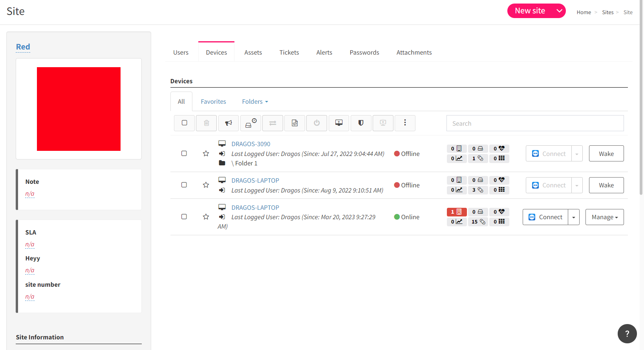Wake the DRAGOS-3090 device

(606, 154)
